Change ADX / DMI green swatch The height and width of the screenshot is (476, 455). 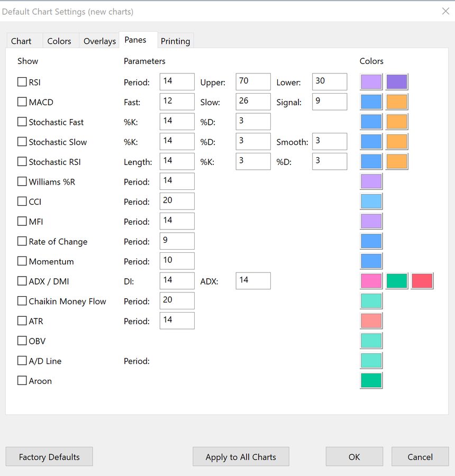click(x=397, y=281)
